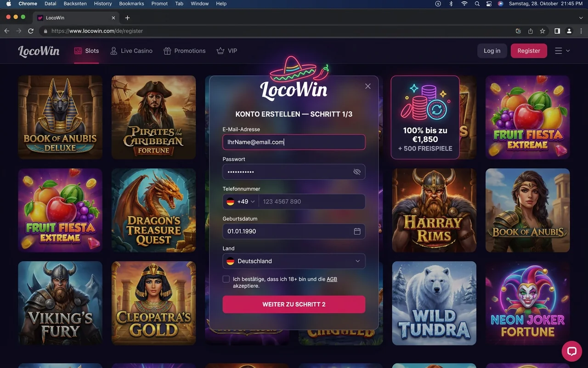Click the translate page icon
Screen dimensions: 588x368
coord(518,31)
